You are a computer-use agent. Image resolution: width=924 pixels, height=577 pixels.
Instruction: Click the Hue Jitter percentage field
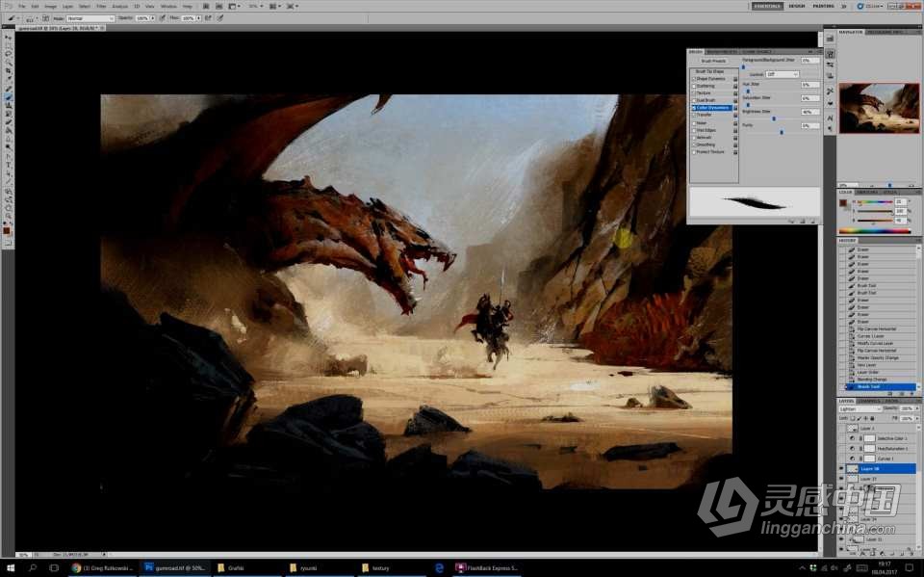pyautogui.click(x=810, y=85)
